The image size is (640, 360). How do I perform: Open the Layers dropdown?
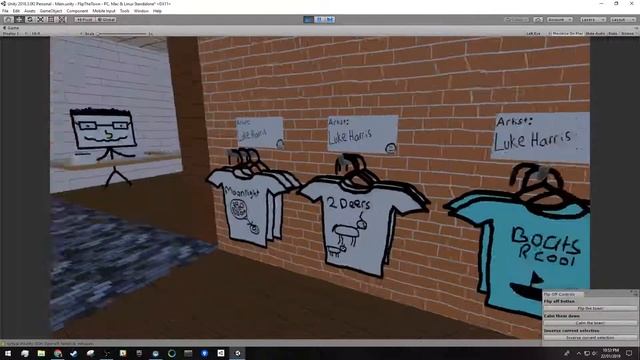(592, 20)
